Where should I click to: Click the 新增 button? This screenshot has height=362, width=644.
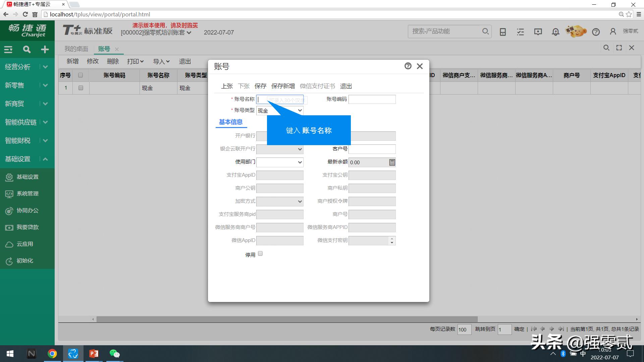point(72,61)
